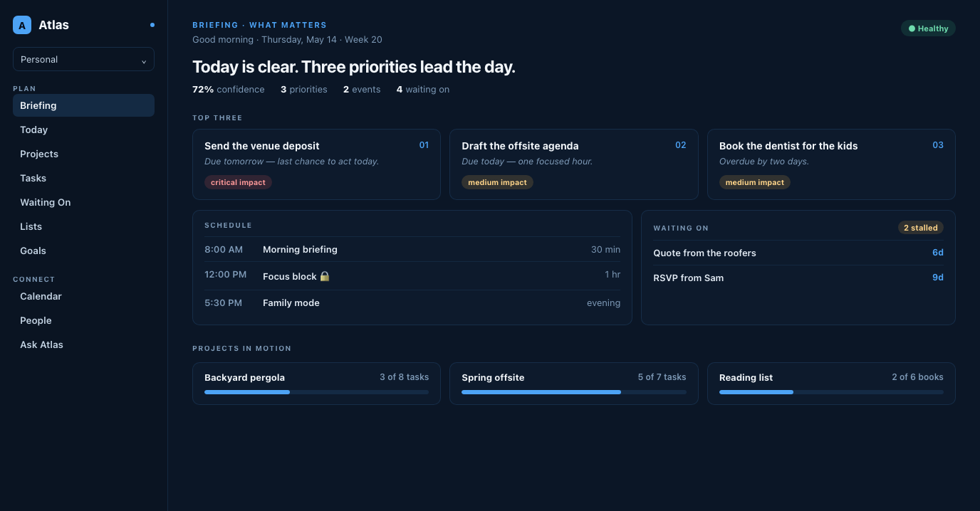The height and width of the screenshot is (511, 980).
Task: Go to Today in the sidebar
Action: click(x=83, y=130)
